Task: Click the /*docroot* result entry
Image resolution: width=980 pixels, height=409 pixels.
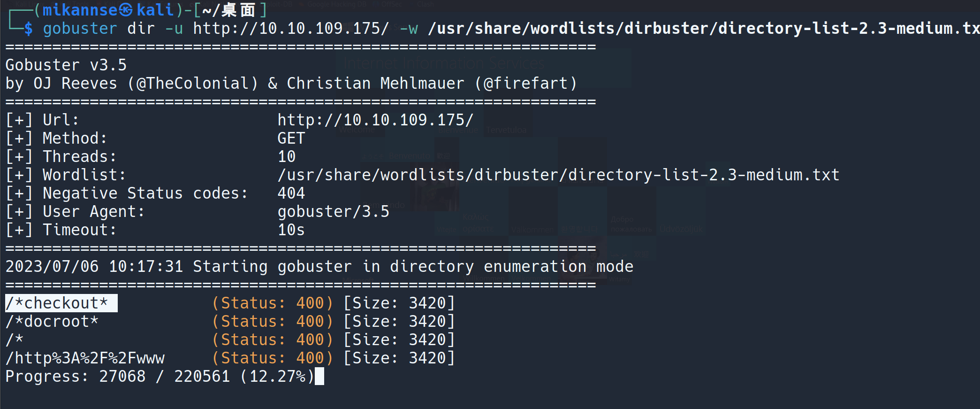Action: point(52,322)
